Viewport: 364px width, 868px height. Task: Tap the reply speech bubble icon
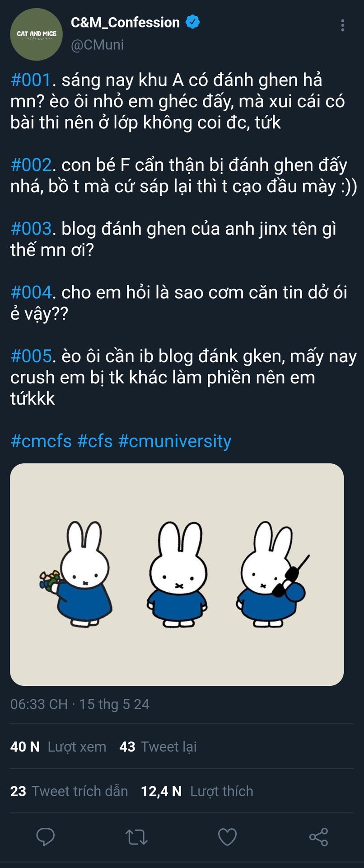46,837
